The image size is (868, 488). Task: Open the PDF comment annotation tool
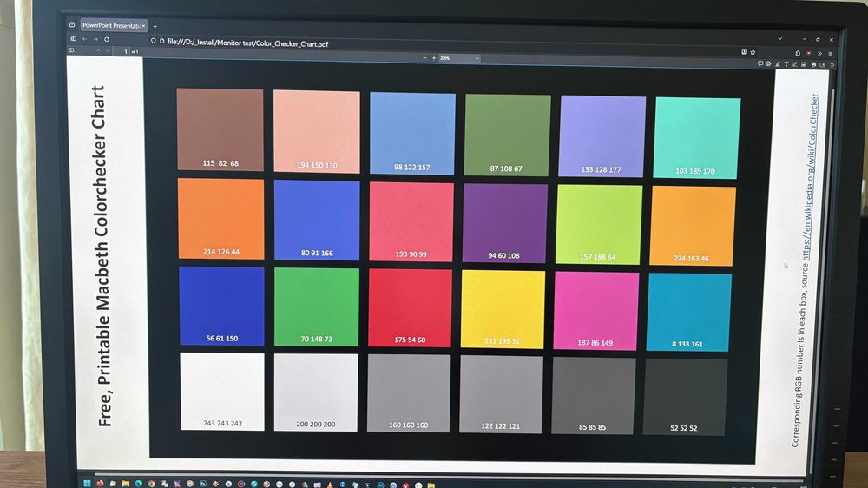click(760, 63)
